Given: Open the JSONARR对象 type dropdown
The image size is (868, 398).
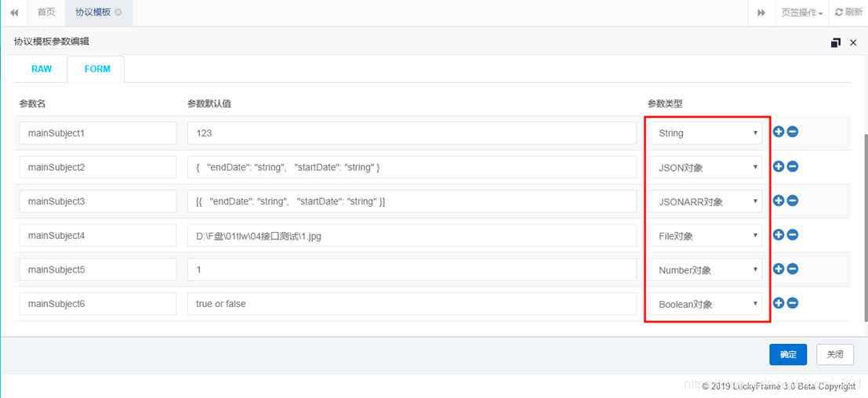Looking at the screenshot, I should coord(705,201).
